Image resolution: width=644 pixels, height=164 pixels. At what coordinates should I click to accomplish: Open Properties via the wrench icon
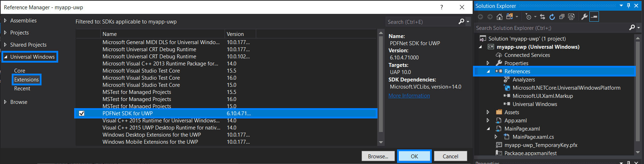click(584, 17)
